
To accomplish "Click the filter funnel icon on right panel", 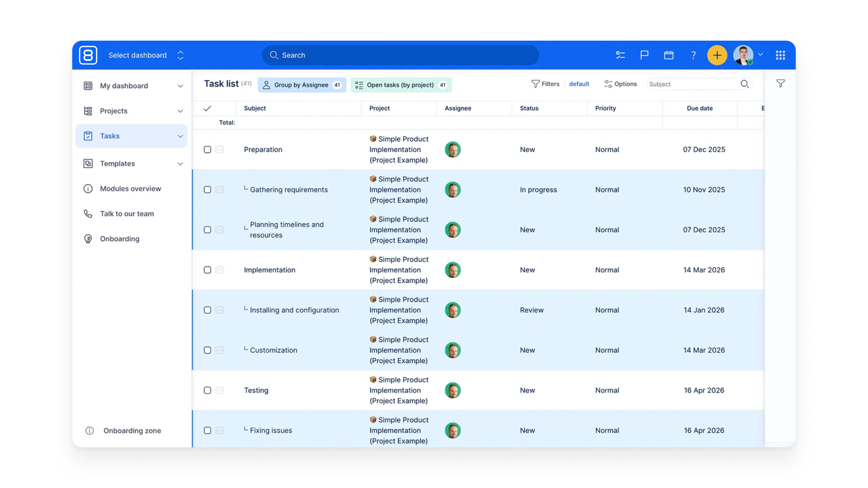I will click(780, 84).
